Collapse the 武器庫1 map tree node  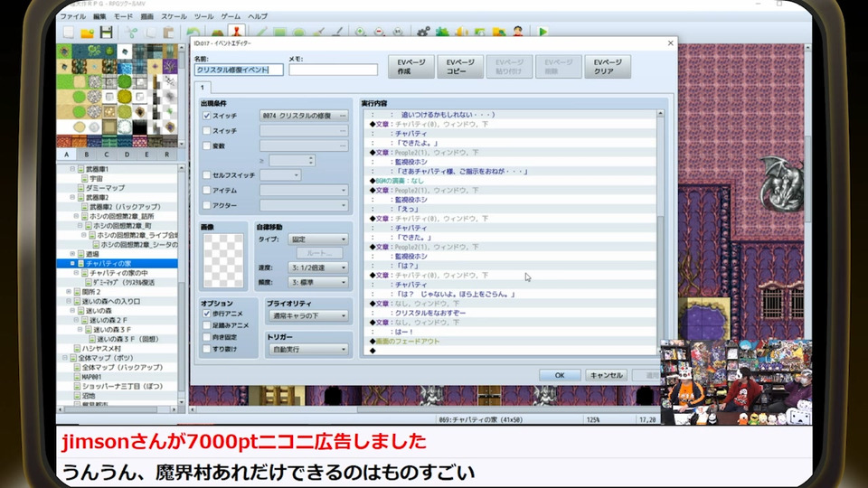[x=72, y=169]
